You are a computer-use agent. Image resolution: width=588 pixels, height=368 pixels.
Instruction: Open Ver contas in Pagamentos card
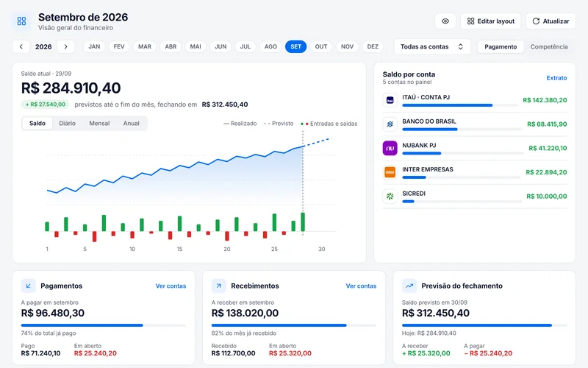tap(171, 286)
